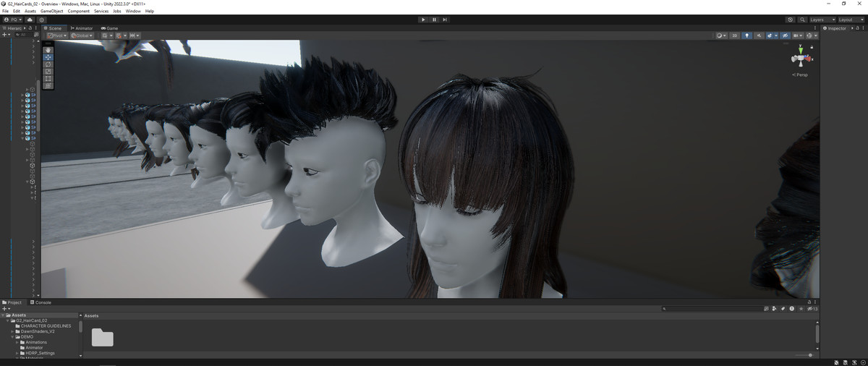This screenshot has height=366, width=868.
Task: Click Project search by label icon
Action: 783,309
